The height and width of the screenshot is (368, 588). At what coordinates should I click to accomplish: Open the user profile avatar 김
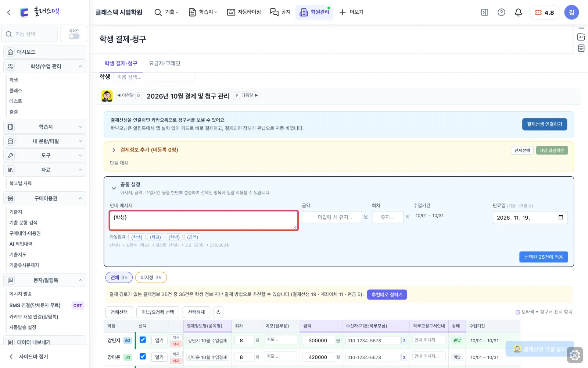pyautogui.click(x=571, y=13)
